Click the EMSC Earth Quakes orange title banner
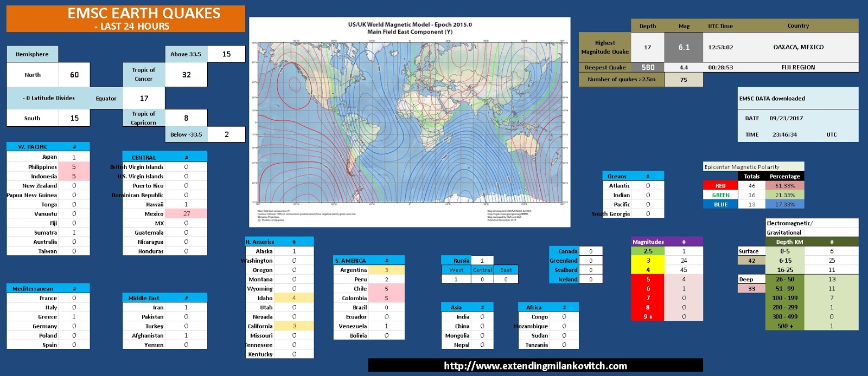This screenshot has width=868, height=376. (126, 19)
